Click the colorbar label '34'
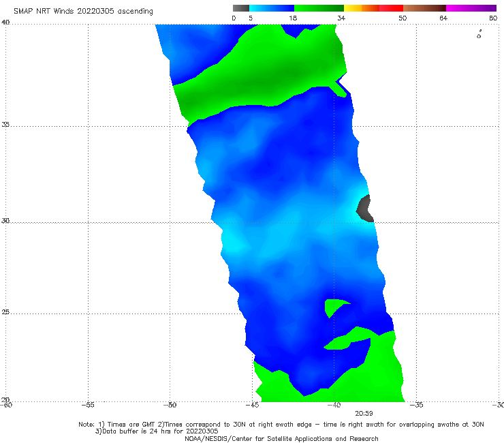 coord(341,18)
